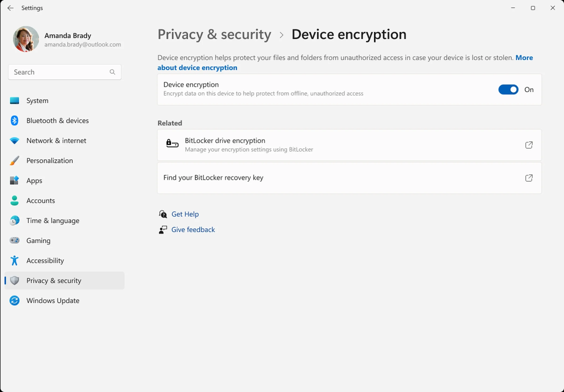Screen dimensions: 564x392
Task: Click the Network & internet icon
Action: click(15, 140)
